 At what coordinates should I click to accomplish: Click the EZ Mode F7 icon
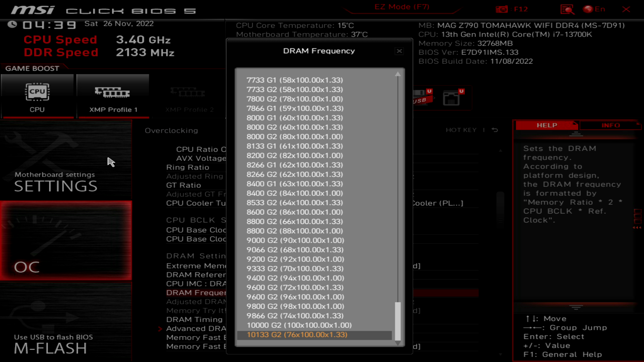(401, 7)
